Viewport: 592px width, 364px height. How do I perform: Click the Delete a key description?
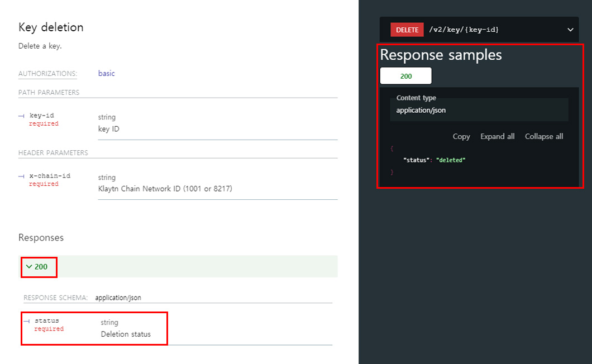pyautogui.click(x=40, y=46)
